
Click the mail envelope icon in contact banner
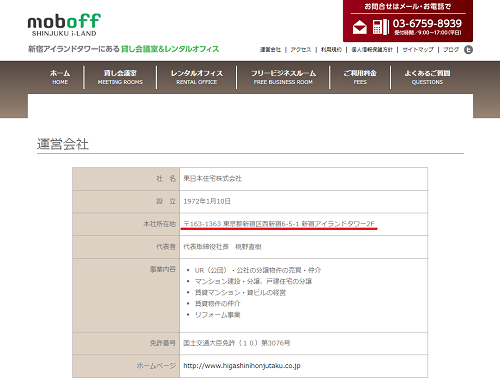[x=360, y=27]
